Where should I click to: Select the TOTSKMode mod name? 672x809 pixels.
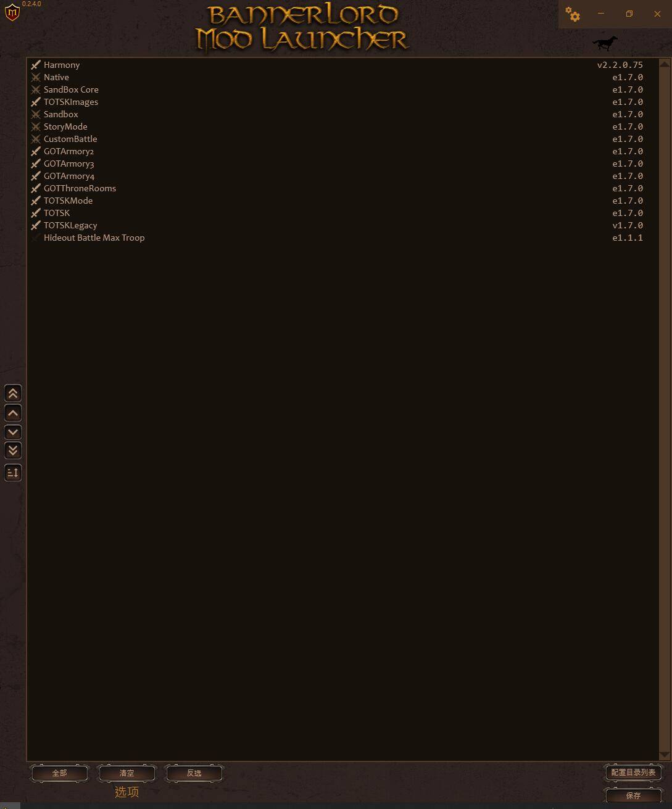tap(68, 201)
